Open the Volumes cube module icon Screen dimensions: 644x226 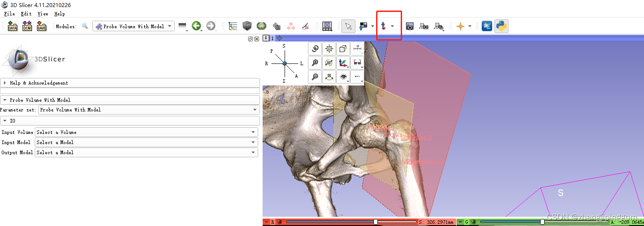click(247, 26)
